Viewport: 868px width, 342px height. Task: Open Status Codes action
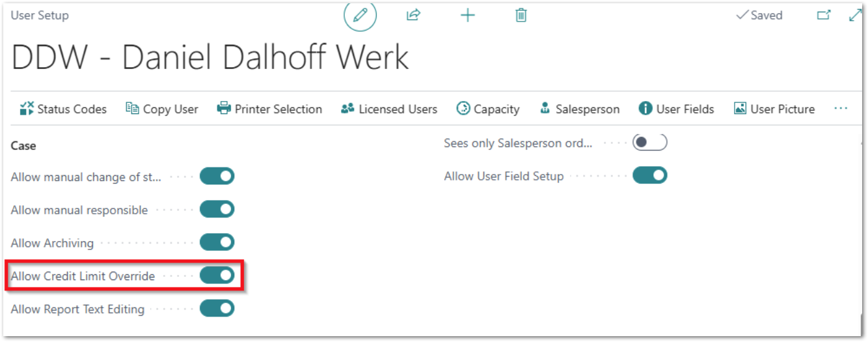[x=63, y=109]
